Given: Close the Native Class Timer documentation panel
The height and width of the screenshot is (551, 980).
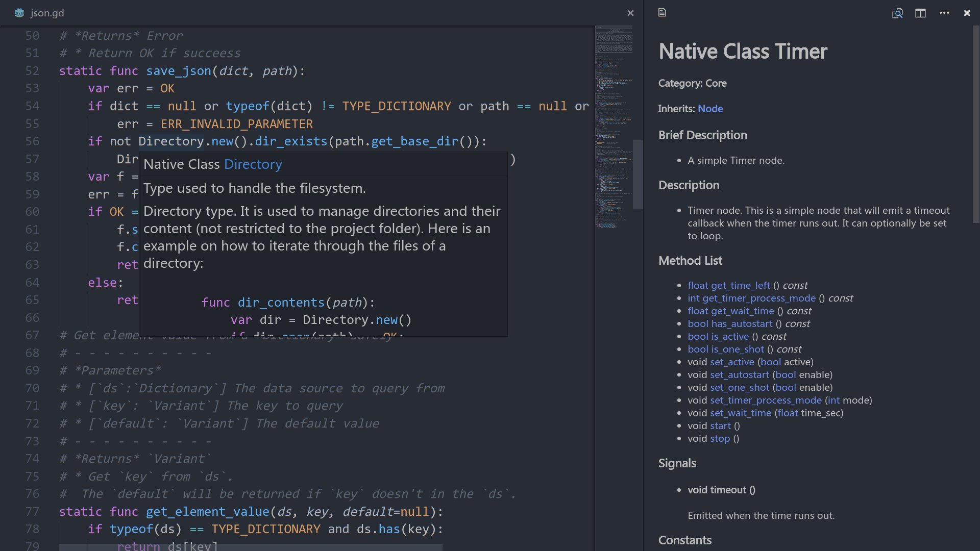Looking at the screenshot, I should 967,13.
